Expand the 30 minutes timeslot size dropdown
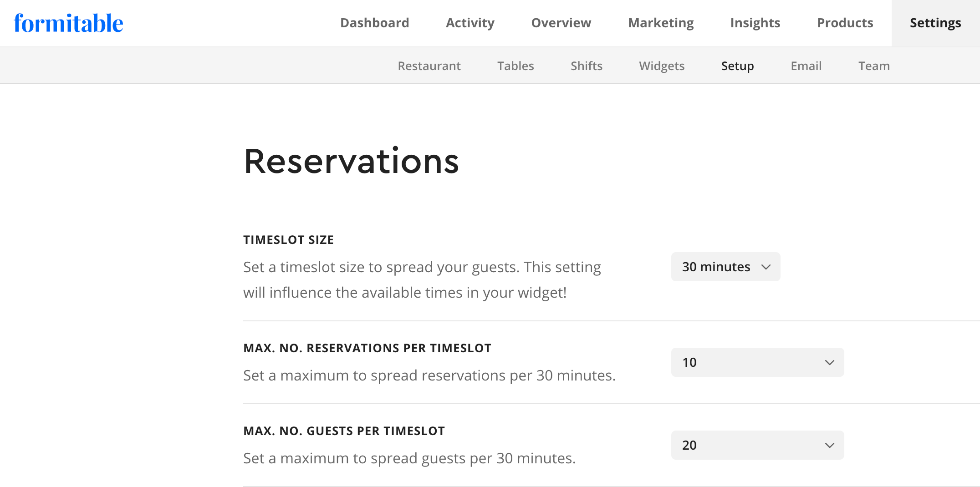The image size is (980, 487). pos(725,267)
